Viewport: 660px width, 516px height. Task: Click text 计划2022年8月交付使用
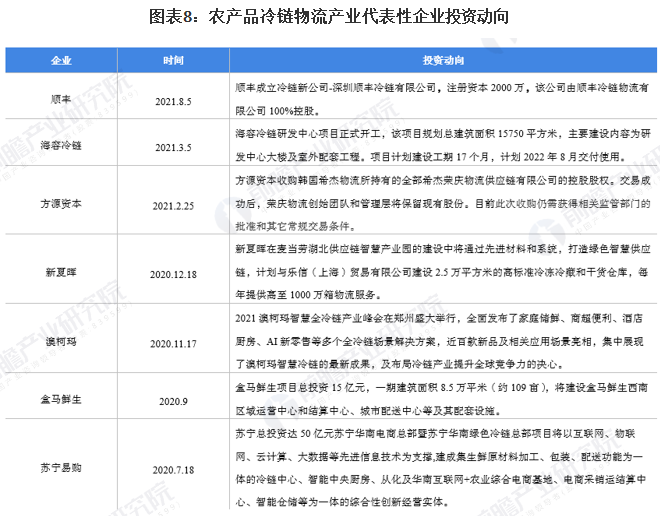[x=563, y=157]
